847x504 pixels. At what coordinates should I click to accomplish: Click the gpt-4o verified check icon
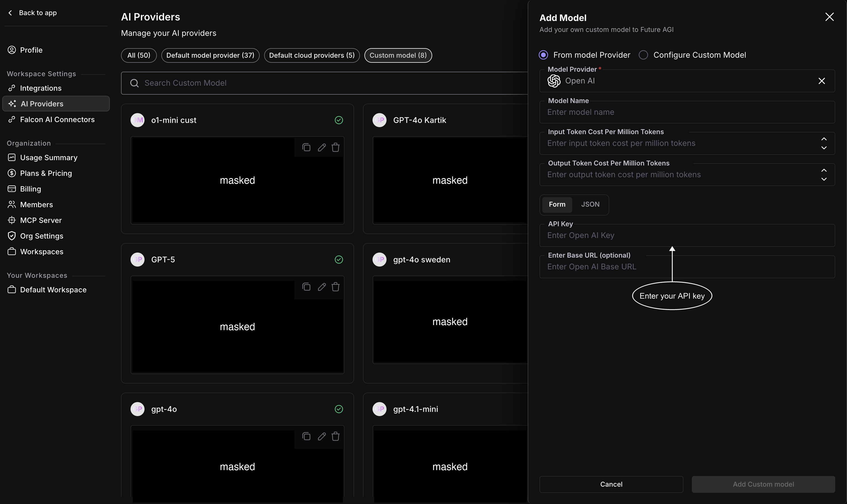(x=339, y=409)
